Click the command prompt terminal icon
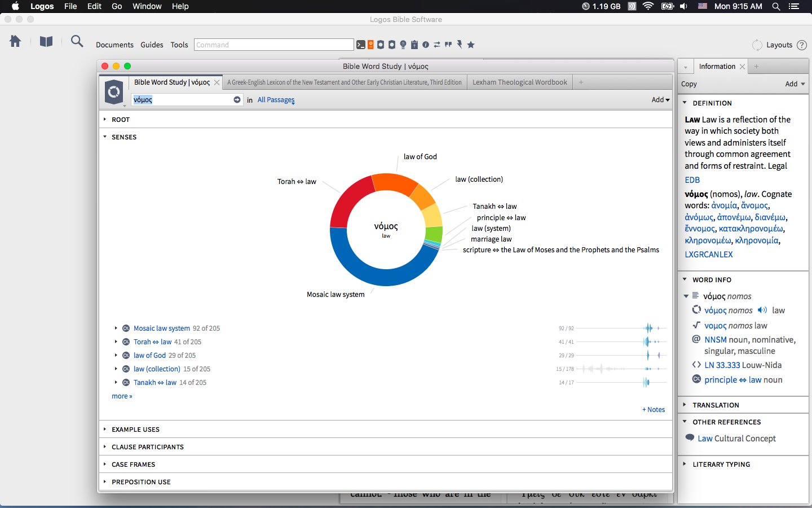 pyautogui.click(x=361, y=45)
